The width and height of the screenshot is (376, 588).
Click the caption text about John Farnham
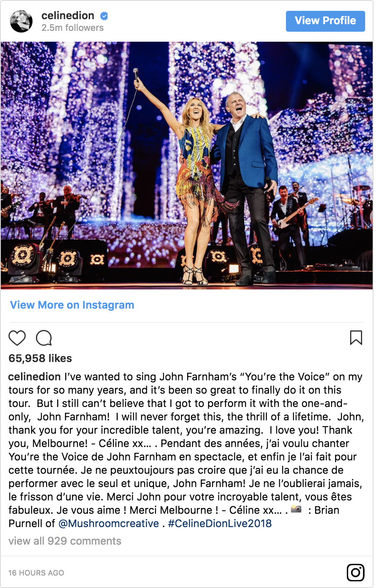tap(186, 450)
